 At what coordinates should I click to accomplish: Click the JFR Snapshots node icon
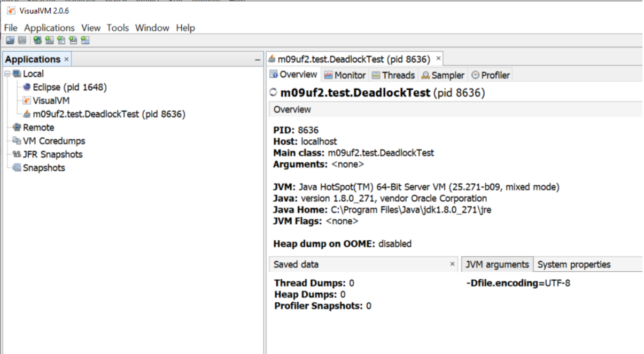(x=17, y=154)
